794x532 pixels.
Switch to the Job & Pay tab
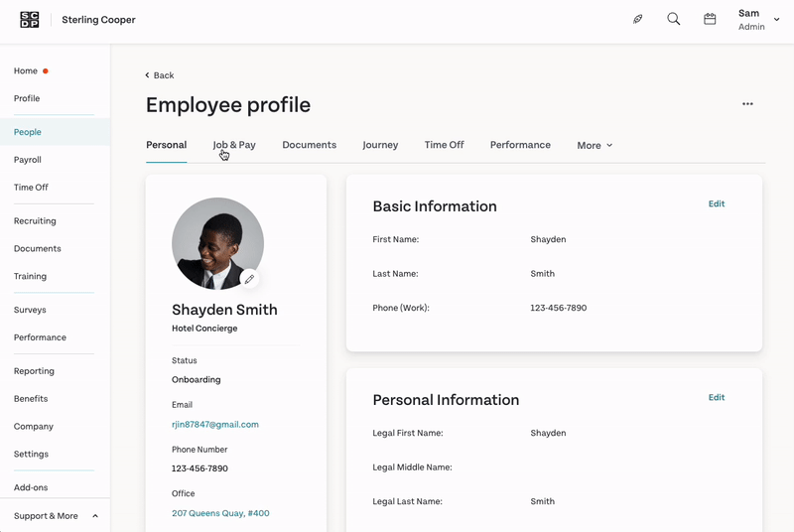[x=234, y=145]
